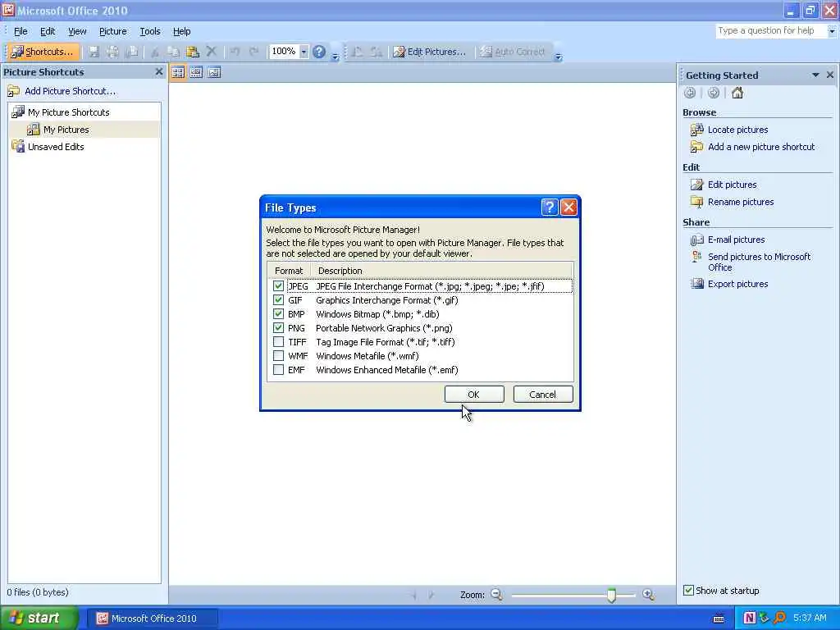Click the keyboard icon in taskbar
This screenshot has height=630, width=840.
[719, 619]
